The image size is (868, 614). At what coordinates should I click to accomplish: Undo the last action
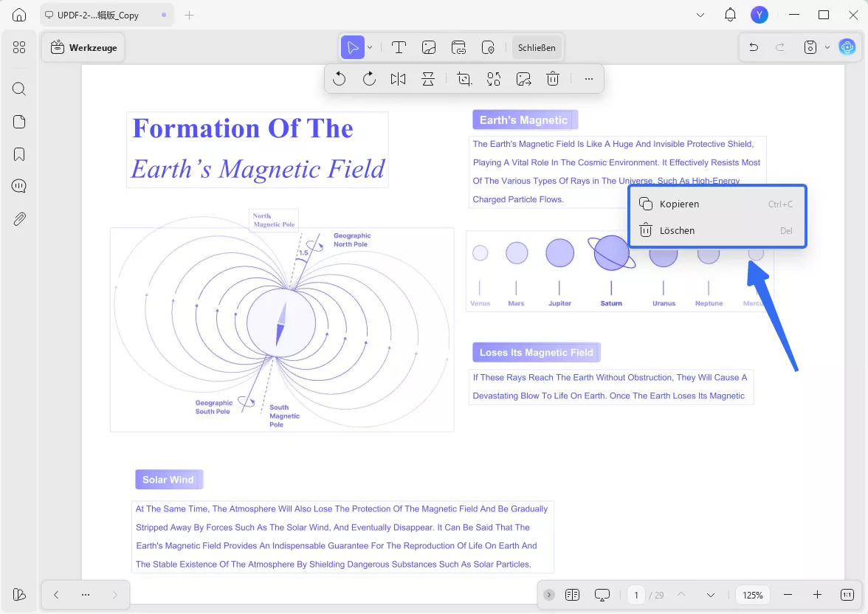click(x=754, y=48)
